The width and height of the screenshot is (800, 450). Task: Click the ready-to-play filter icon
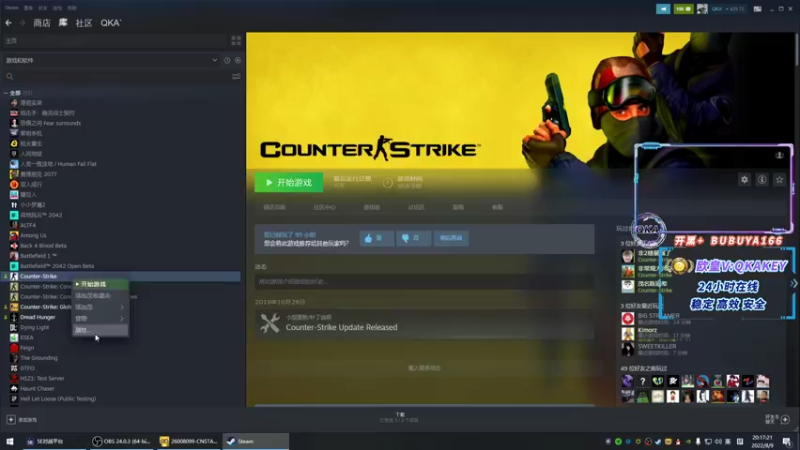(238, 60)
